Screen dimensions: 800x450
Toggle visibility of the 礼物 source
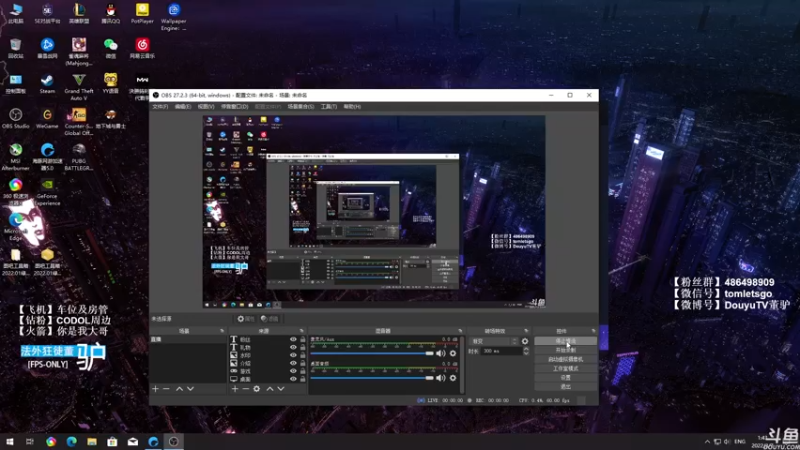point(293,347)
